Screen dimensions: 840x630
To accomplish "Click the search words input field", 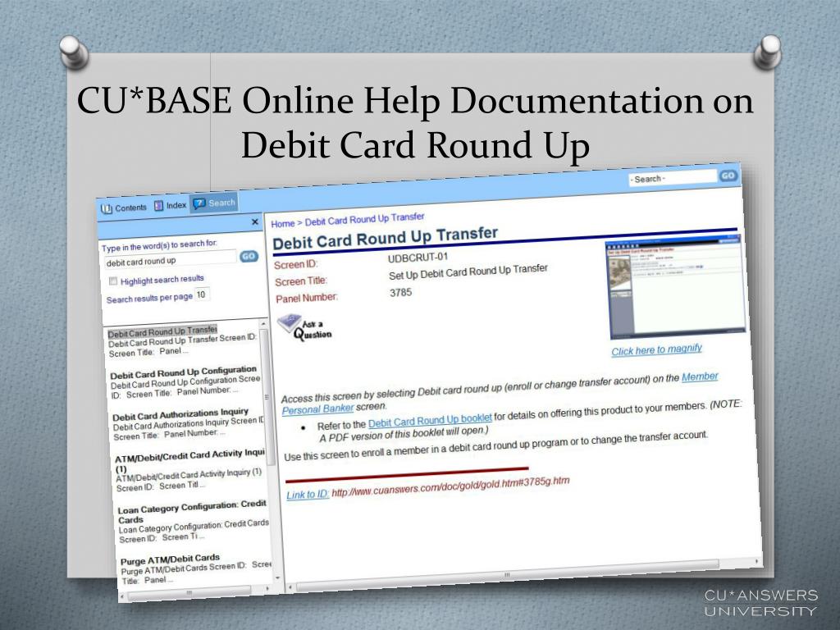I will 170,260.
